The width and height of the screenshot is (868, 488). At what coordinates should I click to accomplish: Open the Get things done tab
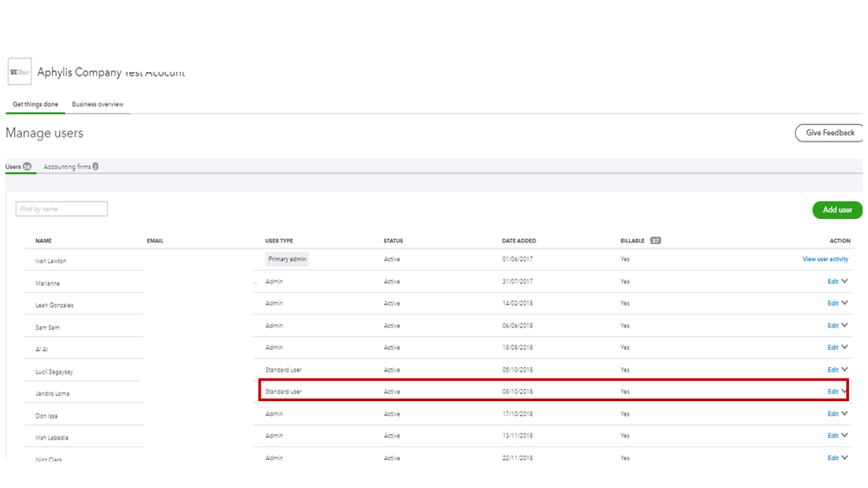coord(36,104)
